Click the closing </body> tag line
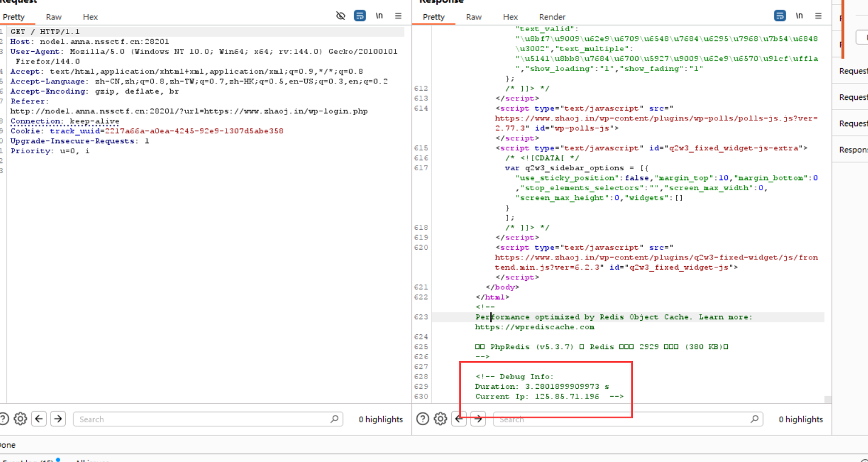The image size is (868, 462). [x=502, y=287]
